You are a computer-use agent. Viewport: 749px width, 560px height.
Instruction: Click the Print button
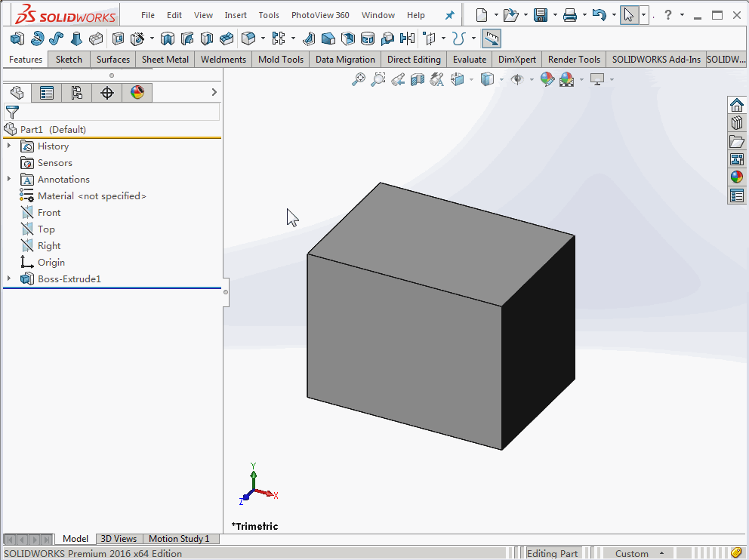pos(570,15)
